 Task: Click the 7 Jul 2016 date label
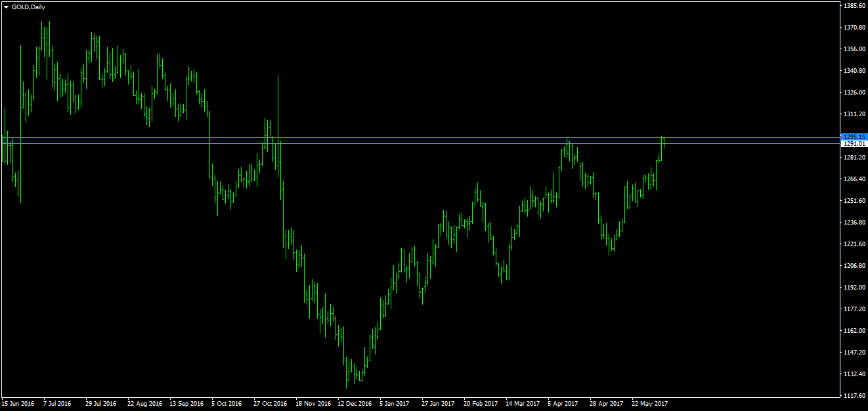[57, 404]
